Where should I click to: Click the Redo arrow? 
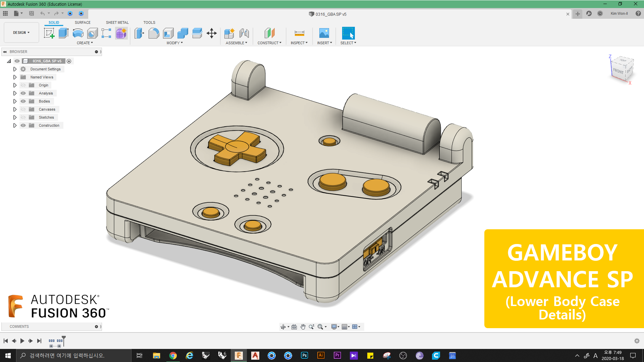coord(56,13)
